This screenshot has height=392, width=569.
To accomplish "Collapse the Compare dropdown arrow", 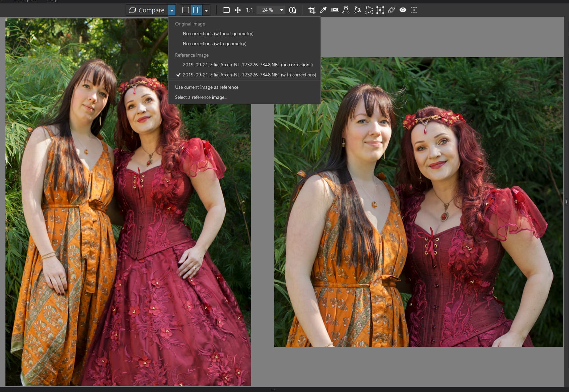I will 172,10.
